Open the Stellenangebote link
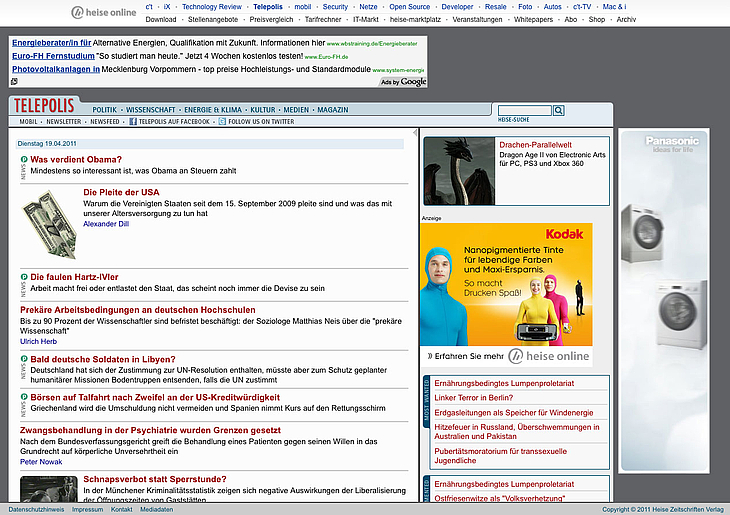The image size is (730, 515). pyautogui.click(x=213, y=20)
